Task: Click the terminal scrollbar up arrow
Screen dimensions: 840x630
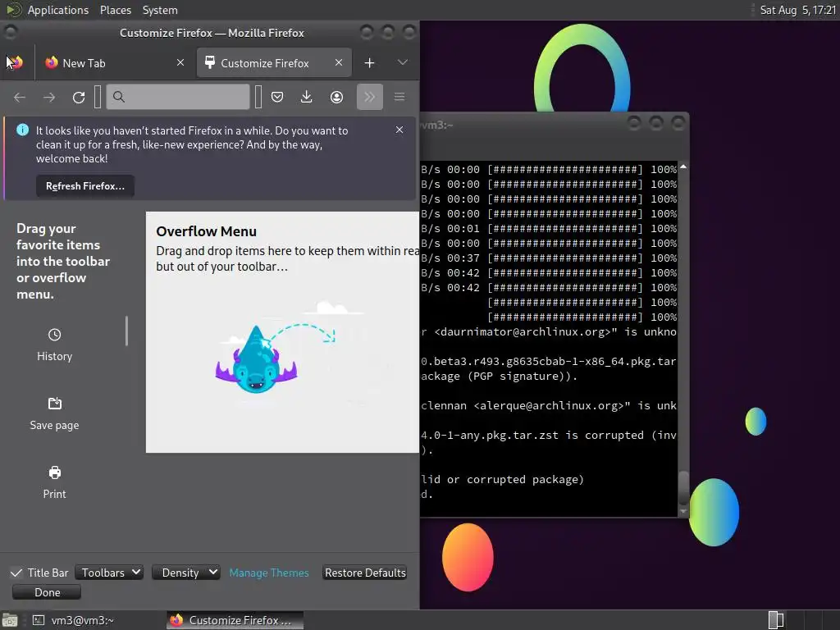Action: 683,167
